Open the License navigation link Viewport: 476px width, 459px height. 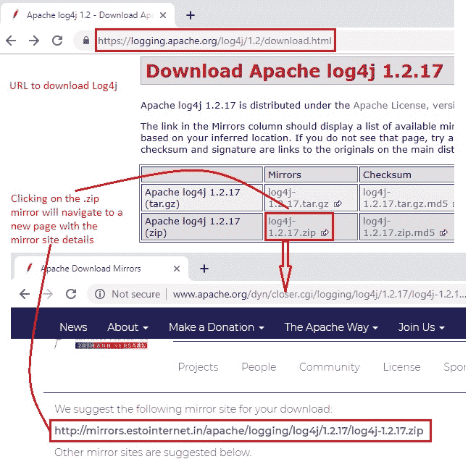point(401,367)
